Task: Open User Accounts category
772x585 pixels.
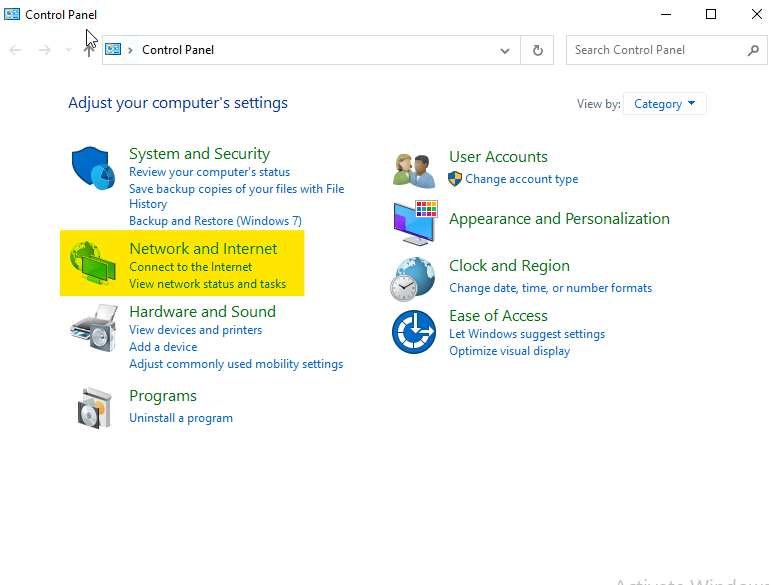Action: coord(498,157)
